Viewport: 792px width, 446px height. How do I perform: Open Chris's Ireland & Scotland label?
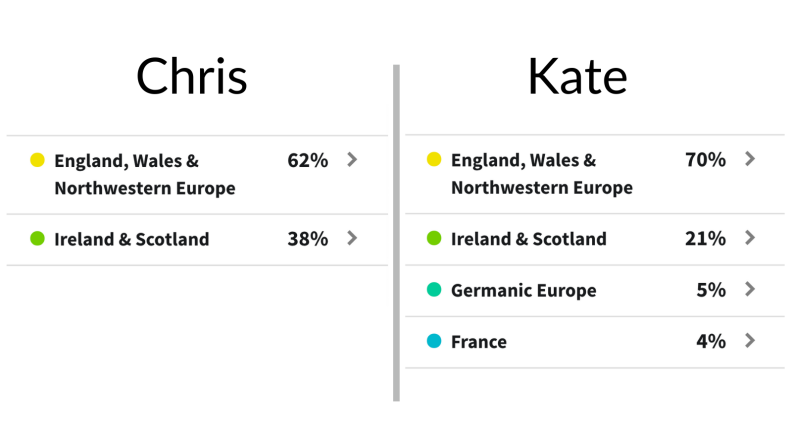[x=132, y=239]
